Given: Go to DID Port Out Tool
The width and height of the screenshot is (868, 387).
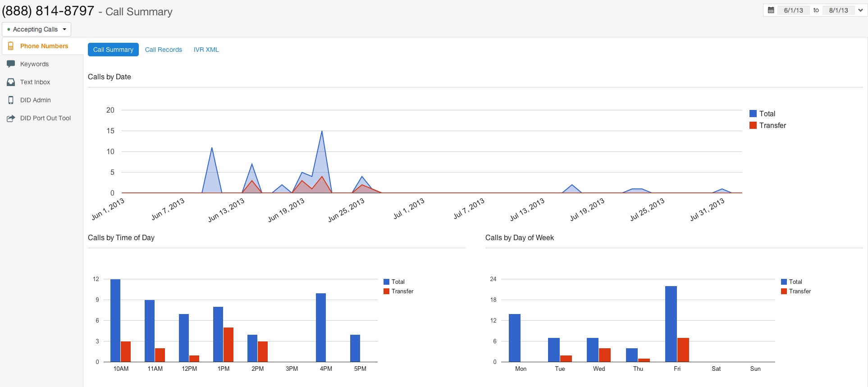Looking at the screenshot, I should tap(45, 118).
